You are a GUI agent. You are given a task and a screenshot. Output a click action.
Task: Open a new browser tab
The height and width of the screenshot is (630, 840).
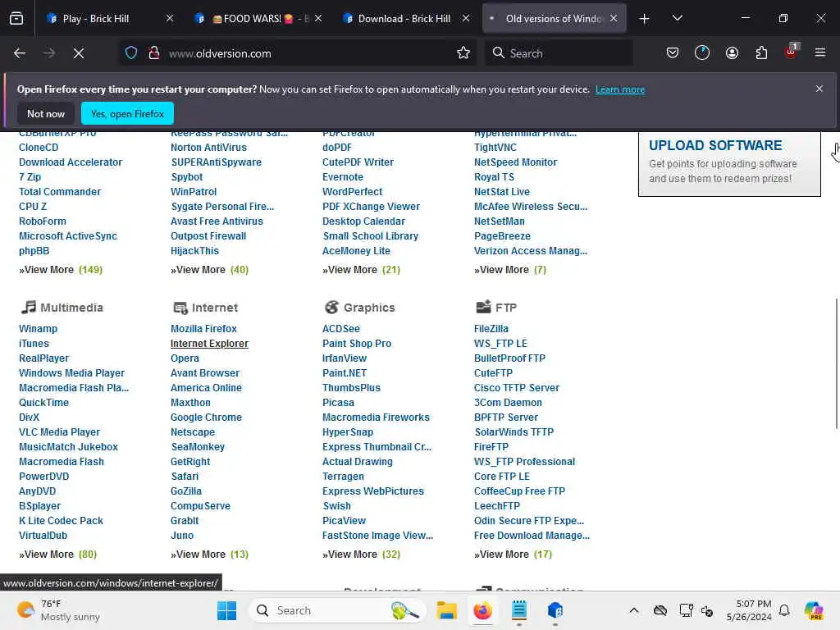(x=644, y=19)
